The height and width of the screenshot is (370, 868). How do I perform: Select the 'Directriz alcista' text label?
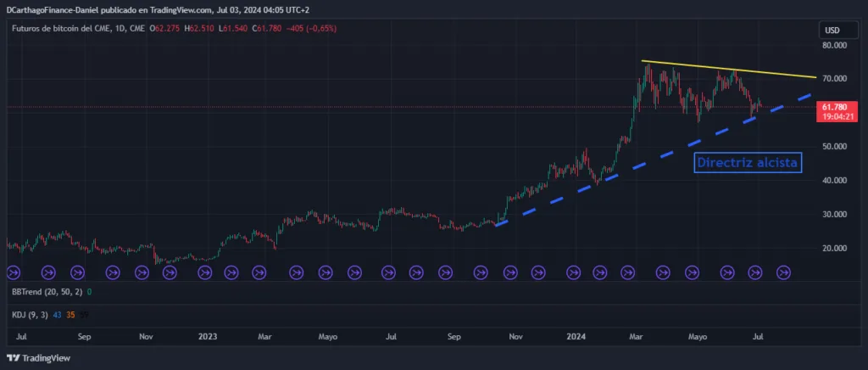tap(748, 163)
